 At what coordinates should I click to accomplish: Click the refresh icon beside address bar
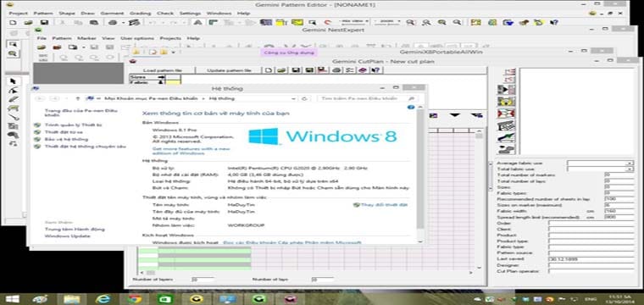(304, 98)
